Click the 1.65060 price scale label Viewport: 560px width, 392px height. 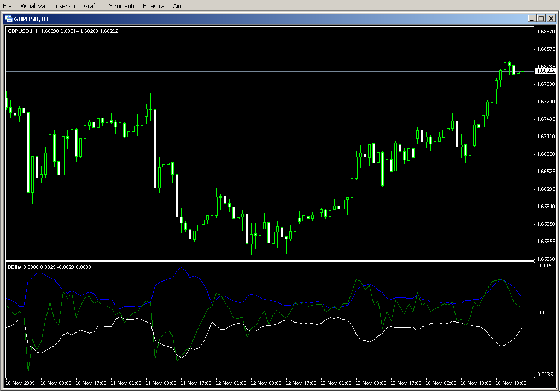(546, 259)
